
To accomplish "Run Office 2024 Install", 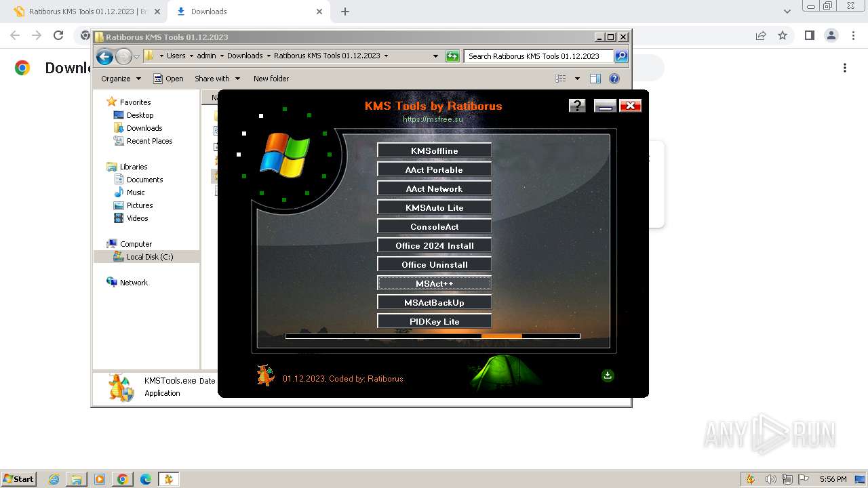I will pos(434,245).
